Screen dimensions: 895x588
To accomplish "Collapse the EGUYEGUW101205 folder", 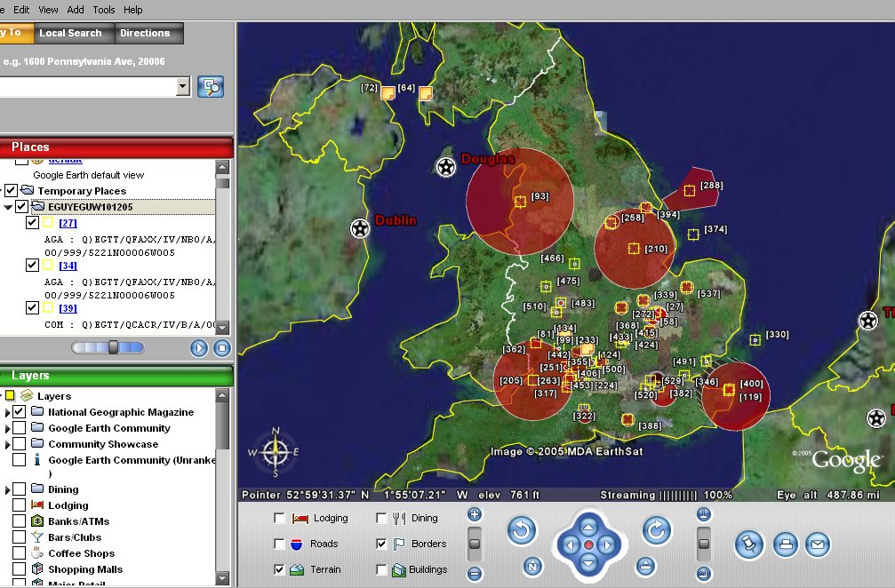I will (x=8, y=207).
